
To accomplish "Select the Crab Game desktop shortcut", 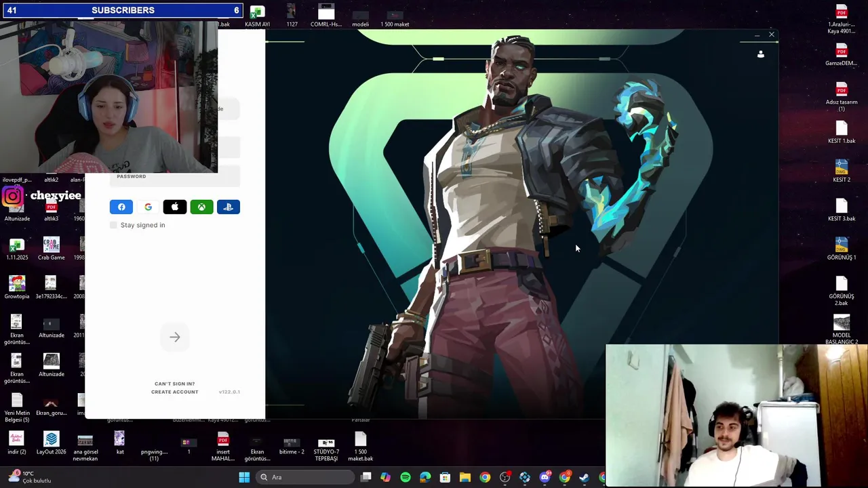I will pos(51,249).
